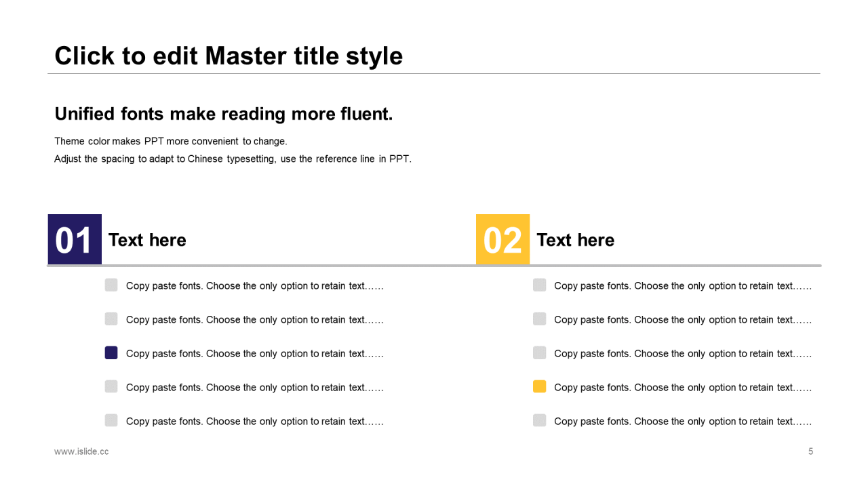This screenshot has width=868, height=488.
Task: Click the yellow 02 number block
Action: [502, 239]
